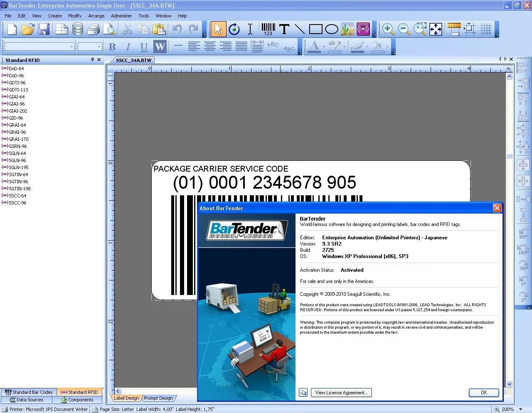Click OK in About BarTender dialog
The image size is (532, 413).
[484, 393]
